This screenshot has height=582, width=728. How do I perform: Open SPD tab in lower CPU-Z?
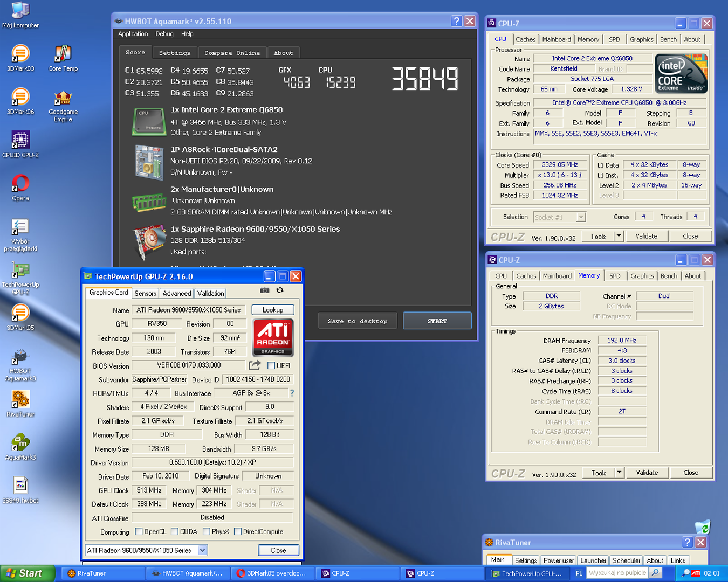point(615,276)
